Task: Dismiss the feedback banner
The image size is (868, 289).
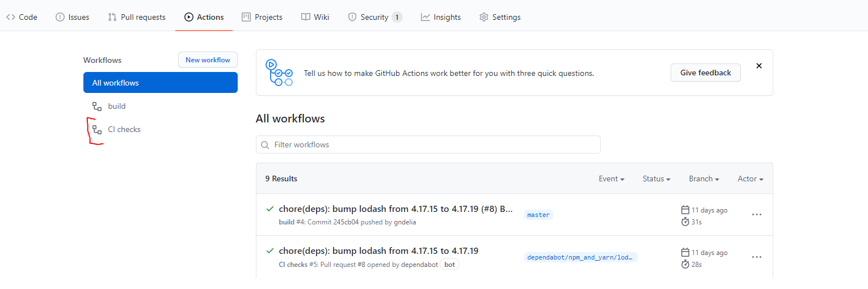Action: pos(759,66)
